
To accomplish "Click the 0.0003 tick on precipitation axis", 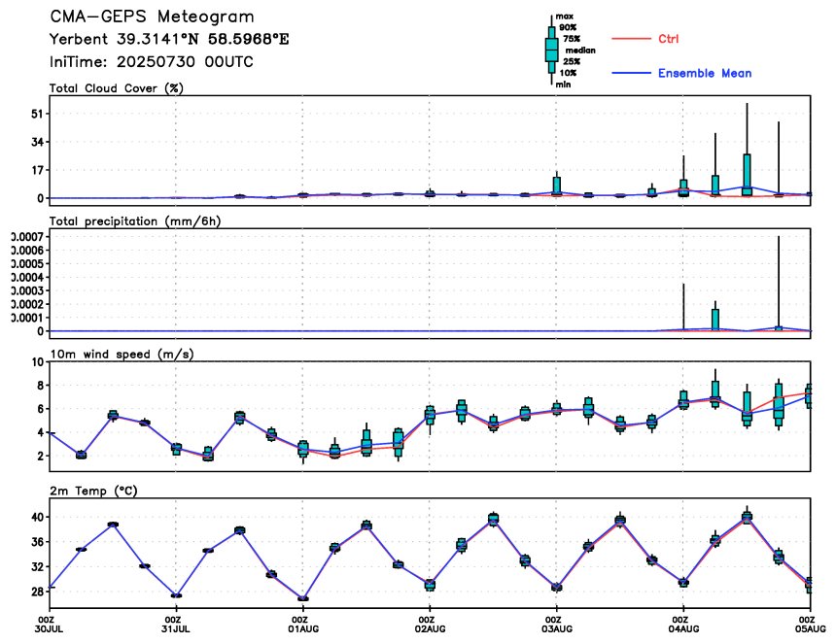I will coord(28,290).
